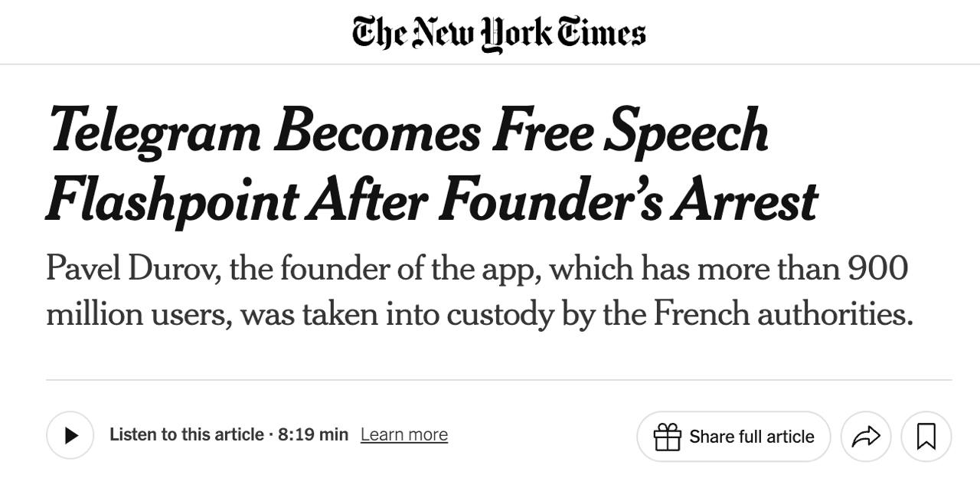Viewport: 980px width, 488px height.
Task: Click the word Telegram in the headline
Action: tap(153, 132)
